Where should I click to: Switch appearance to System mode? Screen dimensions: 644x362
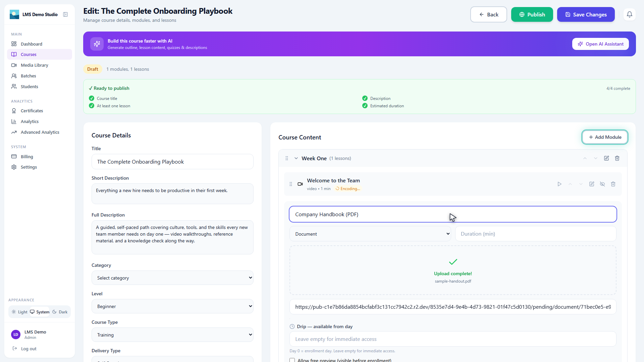[x=40, y=312]
